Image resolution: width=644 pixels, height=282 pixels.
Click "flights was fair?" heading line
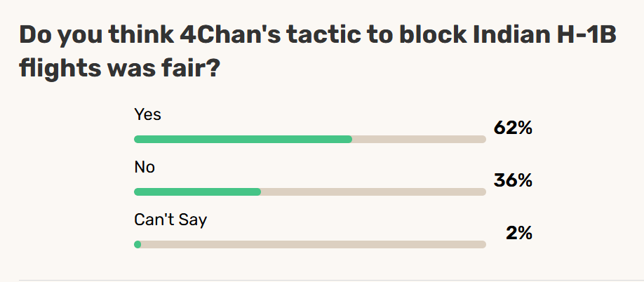coord(118,68)
